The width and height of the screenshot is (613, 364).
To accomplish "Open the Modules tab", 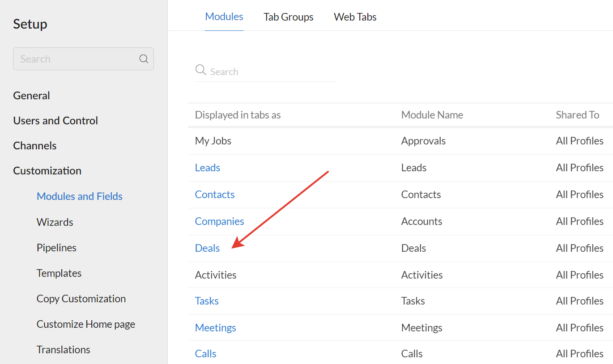I will click(x=224, y=17).
